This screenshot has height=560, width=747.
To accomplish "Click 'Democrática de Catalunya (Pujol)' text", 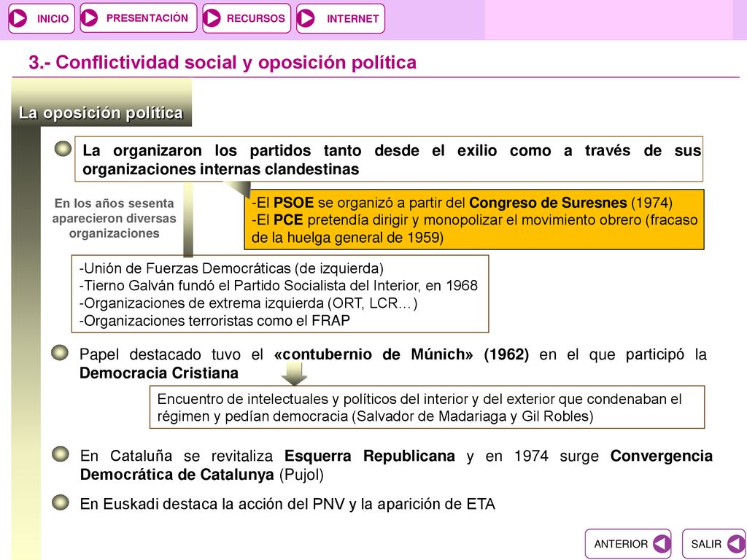I will tap(201, 475).
